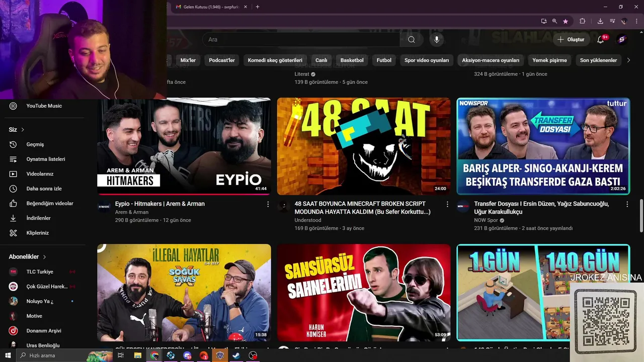The height and width of the screenshot is (362, 644).
Task: Open Geçmiş watch history
Action: click(35, 144)
